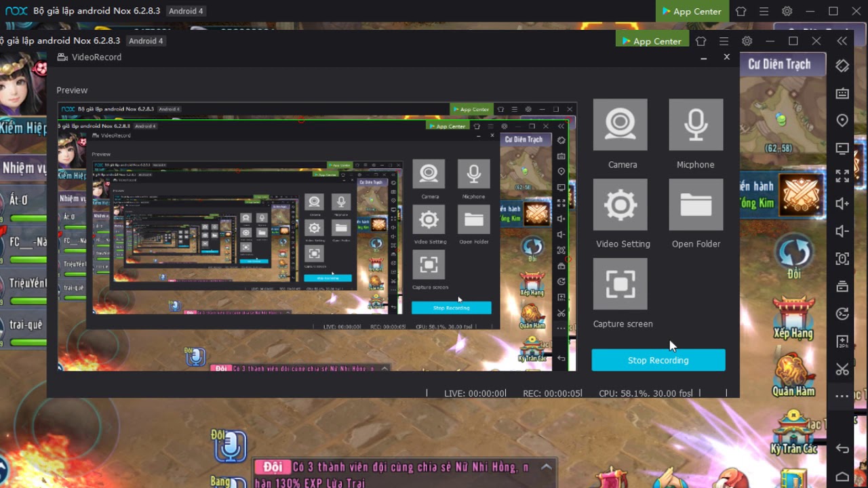
Task: Toggle the Bang voice microphone icon
Action: coord(231,482)
